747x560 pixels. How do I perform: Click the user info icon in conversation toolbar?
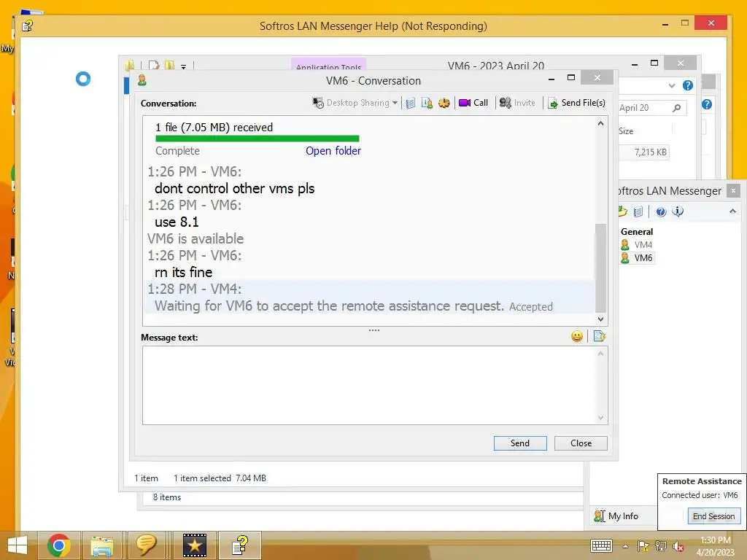click(x=427, y=103)
